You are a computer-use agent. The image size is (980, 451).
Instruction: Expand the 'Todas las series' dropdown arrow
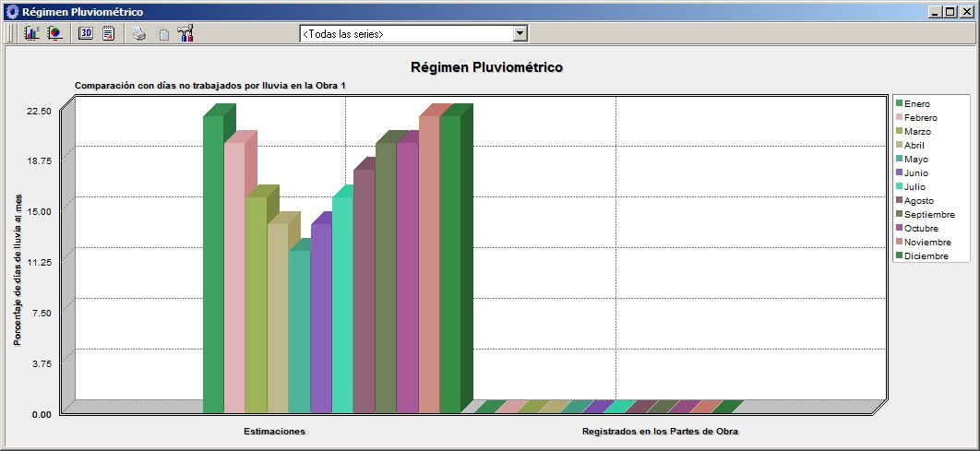520,33
